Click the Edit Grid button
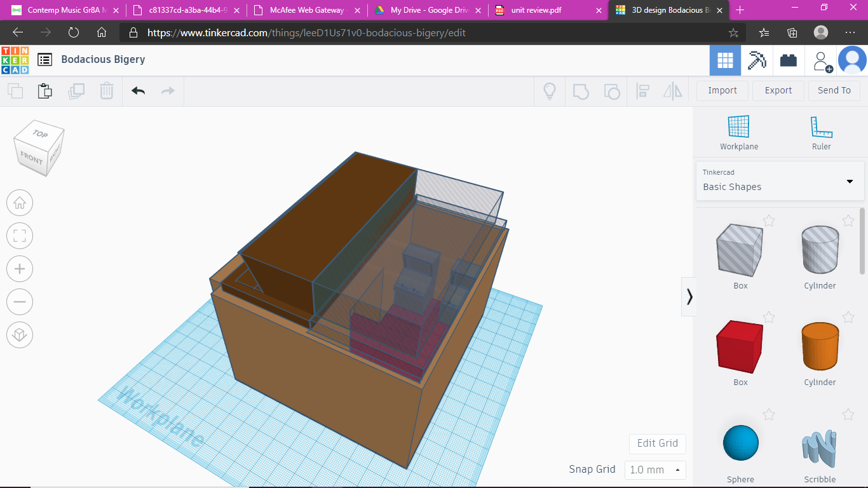This screenshot has width=868, height=488. pyautogui.click(x=658, y=444)
